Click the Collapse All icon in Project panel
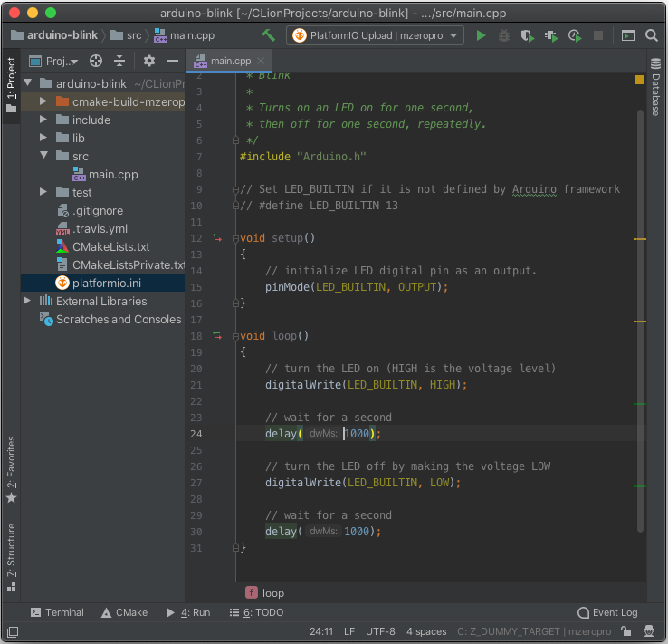Image resolution: width=668 pixels, height=644 pixels. [119, 61]
